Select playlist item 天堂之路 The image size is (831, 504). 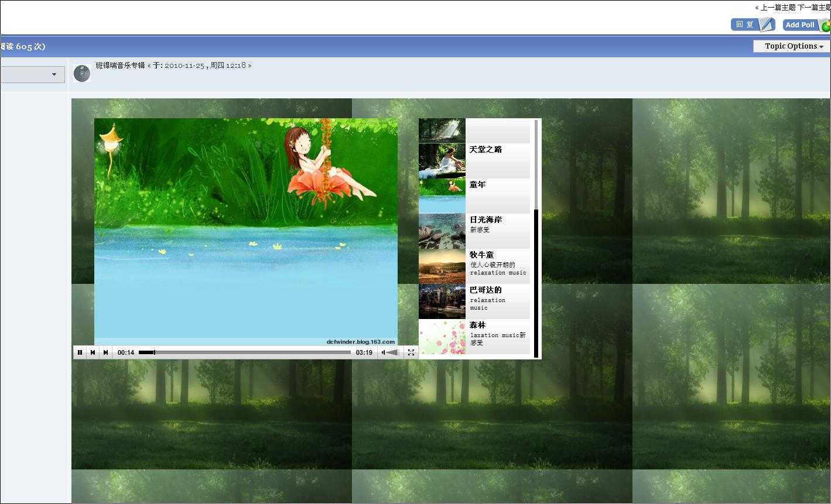[x=474, y=161]
